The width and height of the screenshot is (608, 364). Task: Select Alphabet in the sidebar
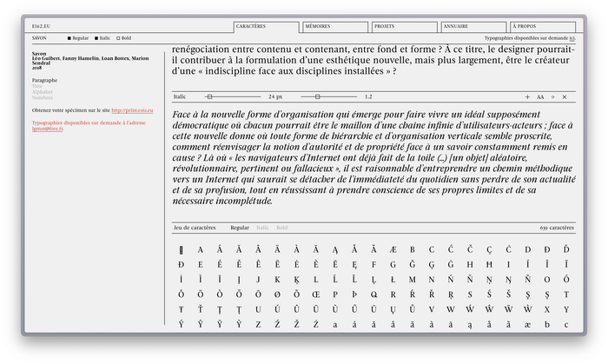[x=43, y=92]
